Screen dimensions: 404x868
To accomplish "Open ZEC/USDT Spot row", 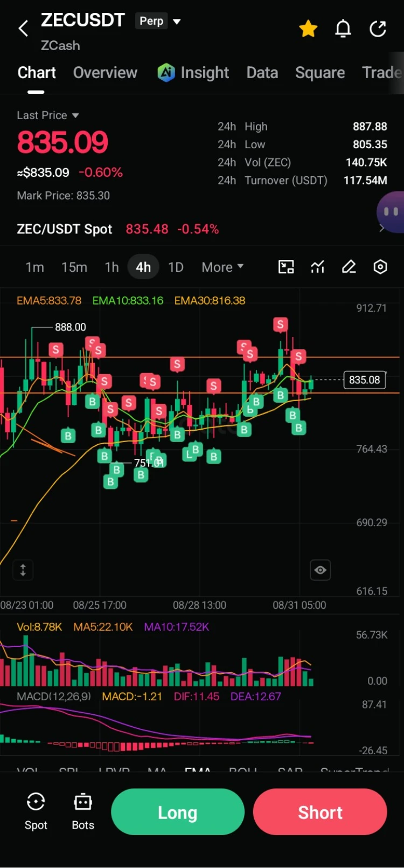I will pyautogui.click(x=201, y=229).
